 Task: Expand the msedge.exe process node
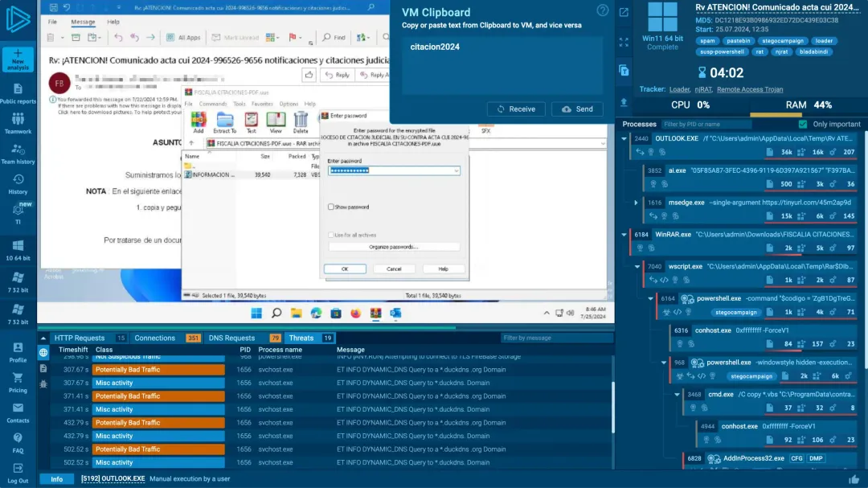636,203
